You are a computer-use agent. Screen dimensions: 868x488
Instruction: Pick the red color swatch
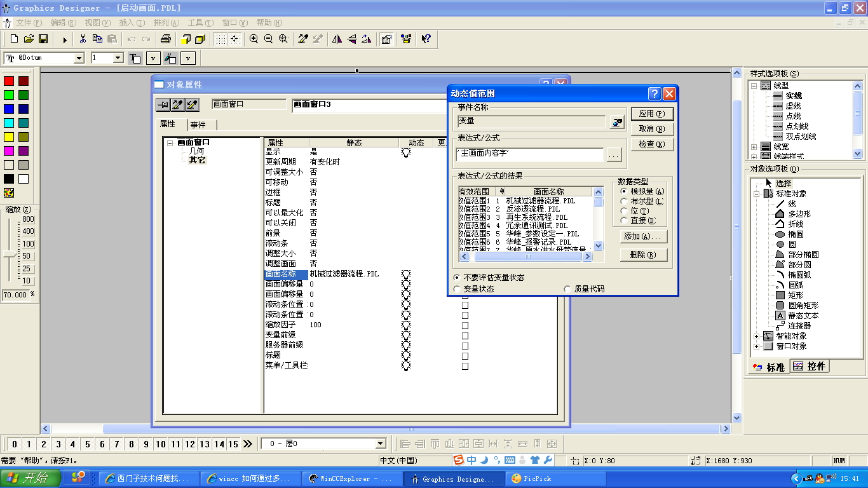pos(9,81)
